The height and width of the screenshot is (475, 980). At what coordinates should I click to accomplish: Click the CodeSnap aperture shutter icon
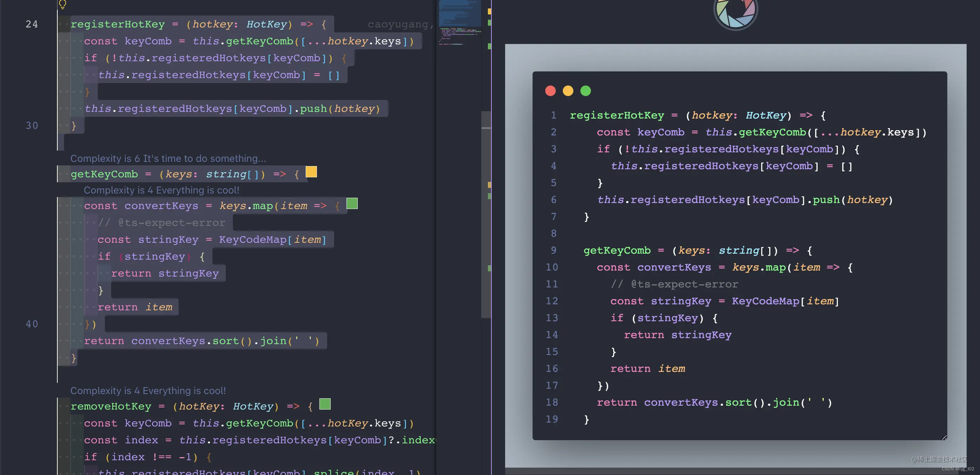pyautogui.click(x=736, y=11)
